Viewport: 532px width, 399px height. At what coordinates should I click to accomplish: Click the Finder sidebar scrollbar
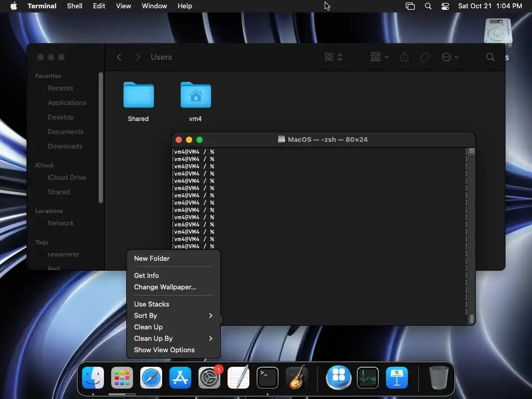tap(101, 138)
